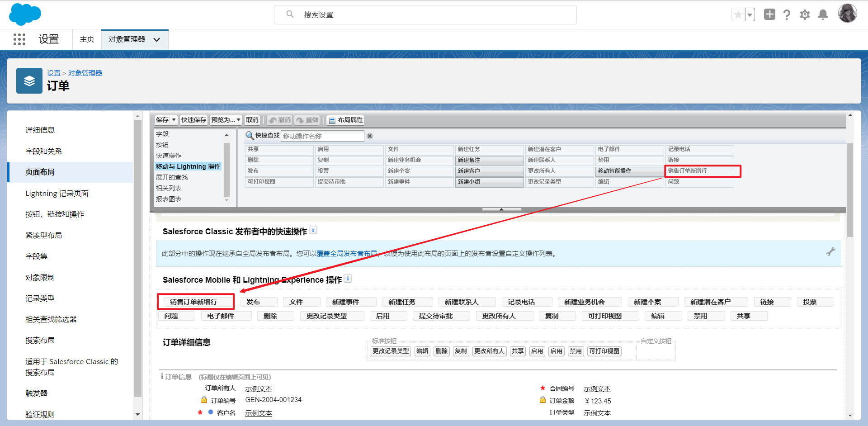The height and width of the screenshot is (426, 868).
Task: Open the 预览为 dropdown
Action: pyautogui.click(x=226, y=120)
